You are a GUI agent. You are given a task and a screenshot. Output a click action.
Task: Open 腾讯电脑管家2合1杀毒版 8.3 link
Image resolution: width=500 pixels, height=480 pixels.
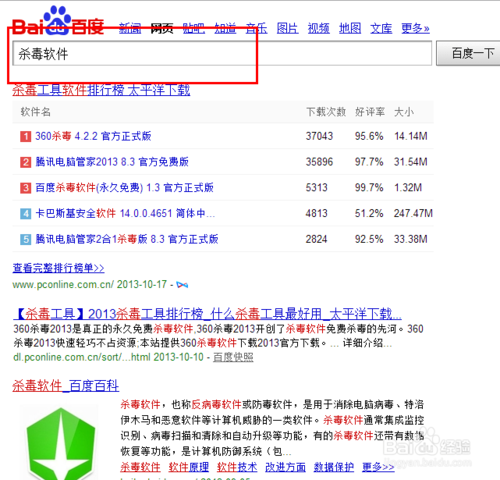[x=127, y=239]
